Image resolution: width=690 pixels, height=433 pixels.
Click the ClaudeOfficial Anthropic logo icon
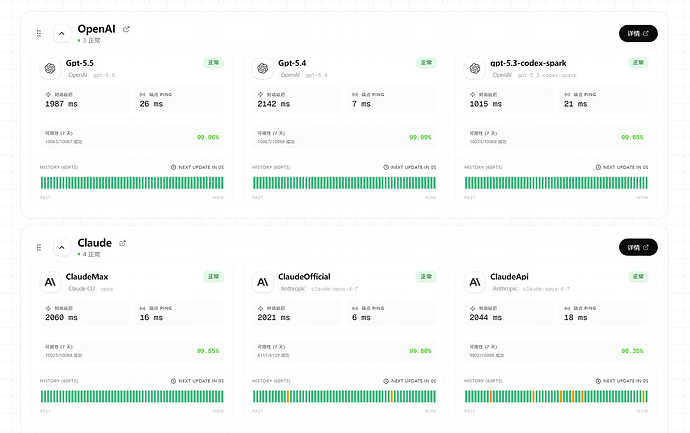263,282
